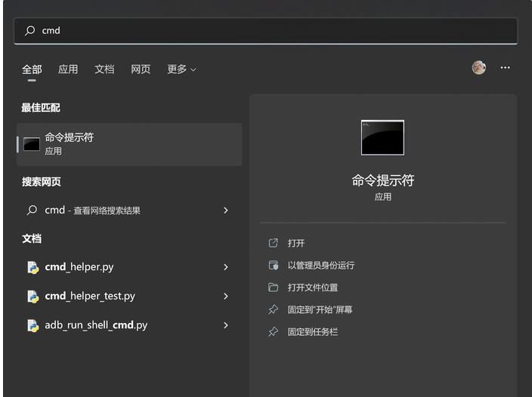Click the pin icon beside 固定到任务栏
Viewport: 532px width, 397px height.
(273, 331)
